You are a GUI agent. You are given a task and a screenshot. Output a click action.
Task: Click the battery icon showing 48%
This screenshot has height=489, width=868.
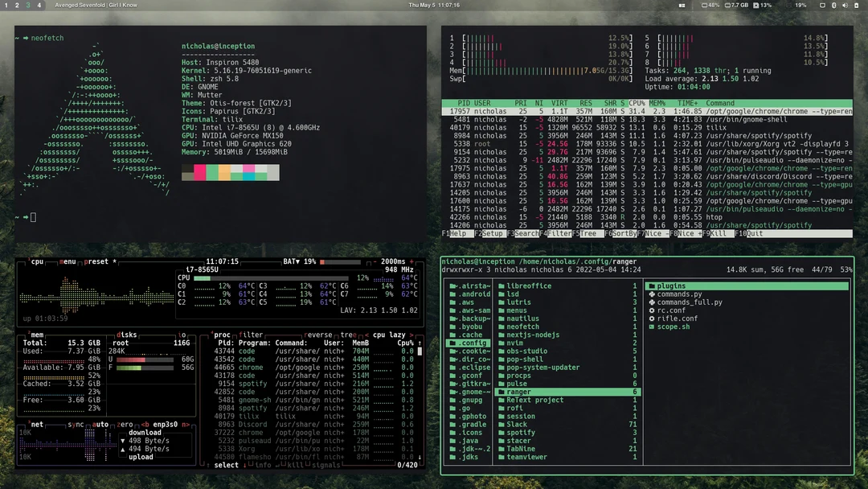coord(705,6)
